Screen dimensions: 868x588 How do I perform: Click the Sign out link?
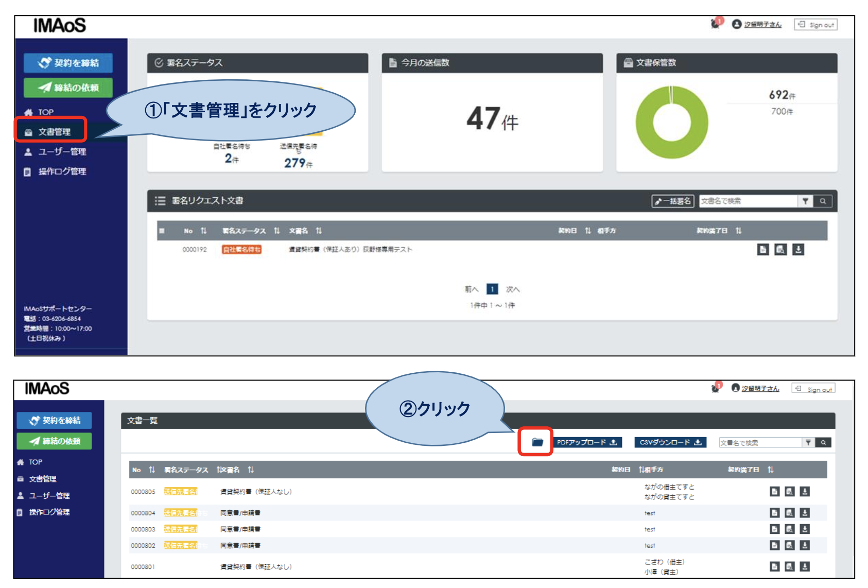[815, 24]
